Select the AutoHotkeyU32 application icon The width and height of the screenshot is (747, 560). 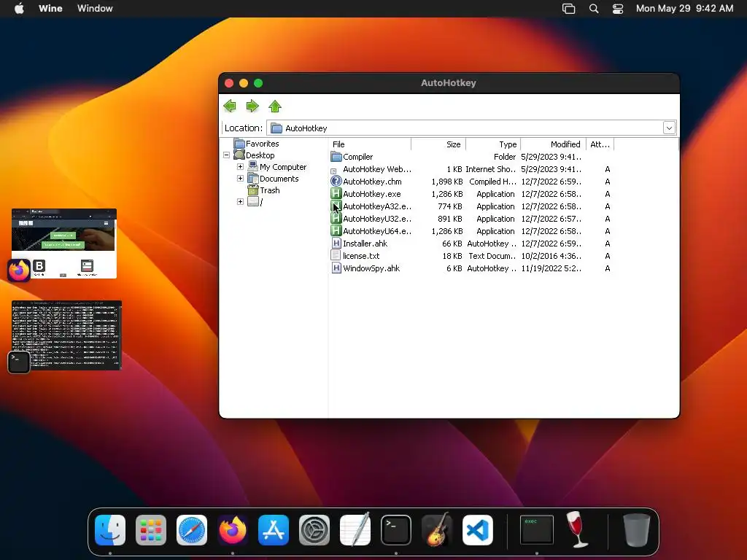click(x=336, y=219)
